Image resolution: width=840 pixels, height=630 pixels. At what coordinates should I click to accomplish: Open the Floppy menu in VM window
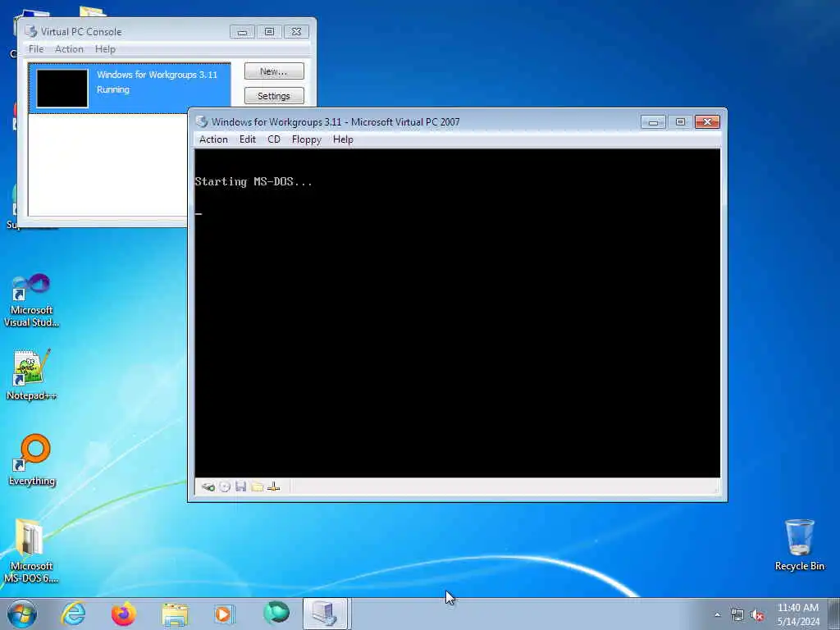(307, 139)
